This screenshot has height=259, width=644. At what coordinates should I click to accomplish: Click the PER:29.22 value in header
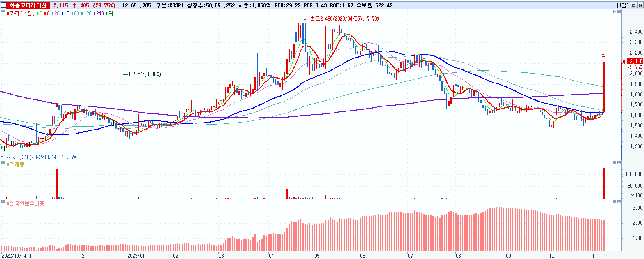tap(288, 5)
